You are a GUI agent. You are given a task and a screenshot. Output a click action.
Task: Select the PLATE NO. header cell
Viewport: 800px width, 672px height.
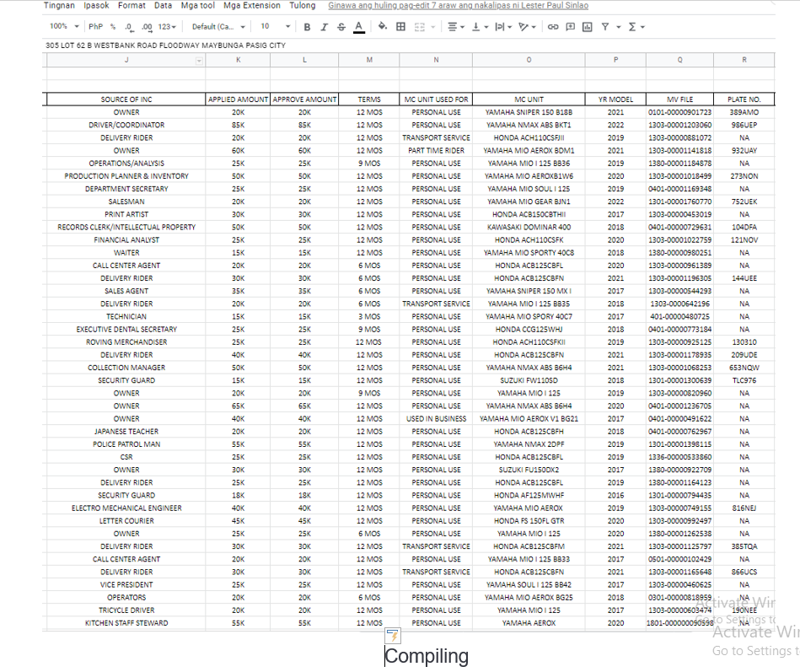(744, 99)
